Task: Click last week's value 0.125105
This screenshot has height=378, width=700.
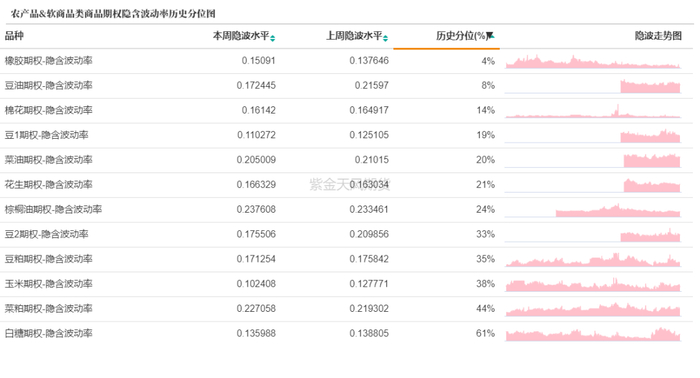Action: (369, 135)
